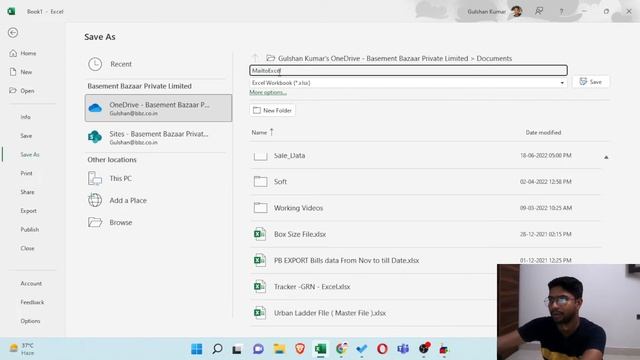
Task: Open Opera browser on taskbar
Action: 382,349
